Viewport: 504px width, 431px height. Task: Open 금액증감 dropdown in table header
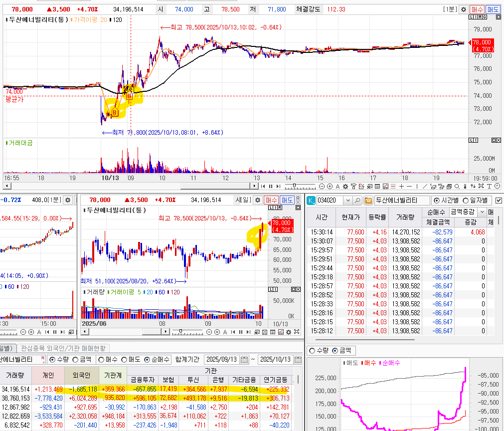coord(482,212)
